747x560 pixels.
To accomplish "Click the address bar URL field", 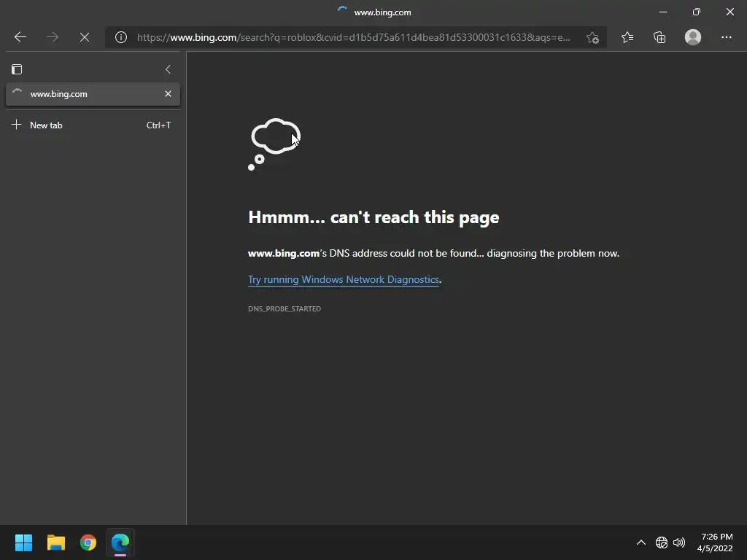I will [354, 37].
